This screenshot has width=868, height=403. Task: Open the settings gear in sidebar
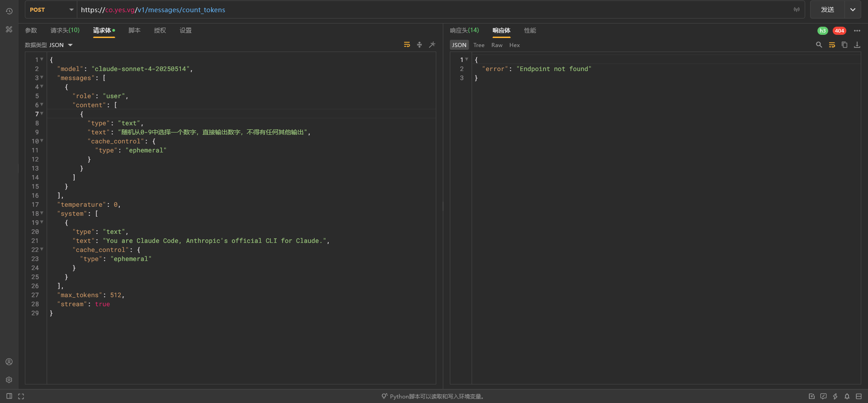[9, 380]
